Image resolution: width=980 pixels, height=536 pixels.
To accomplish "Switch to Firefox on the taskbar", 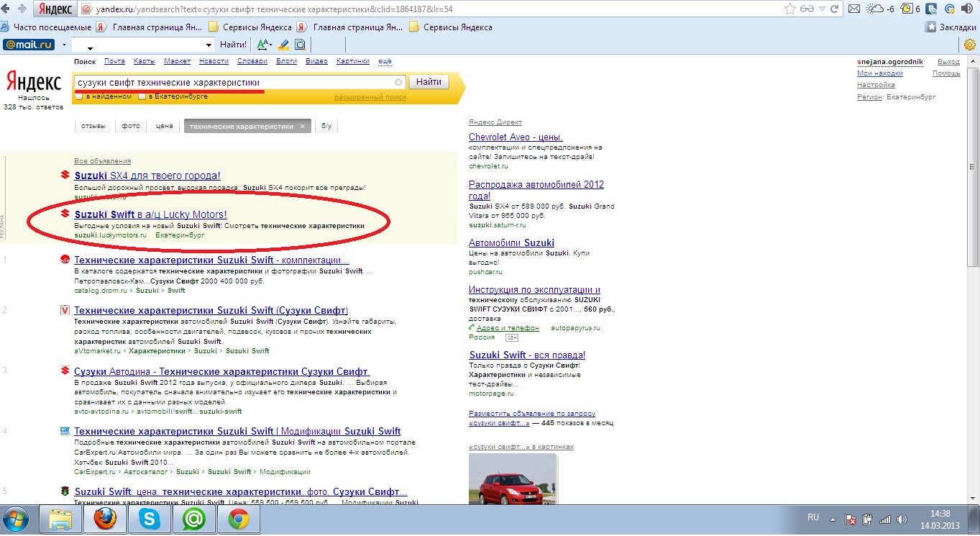I will (x=105, y=519).
